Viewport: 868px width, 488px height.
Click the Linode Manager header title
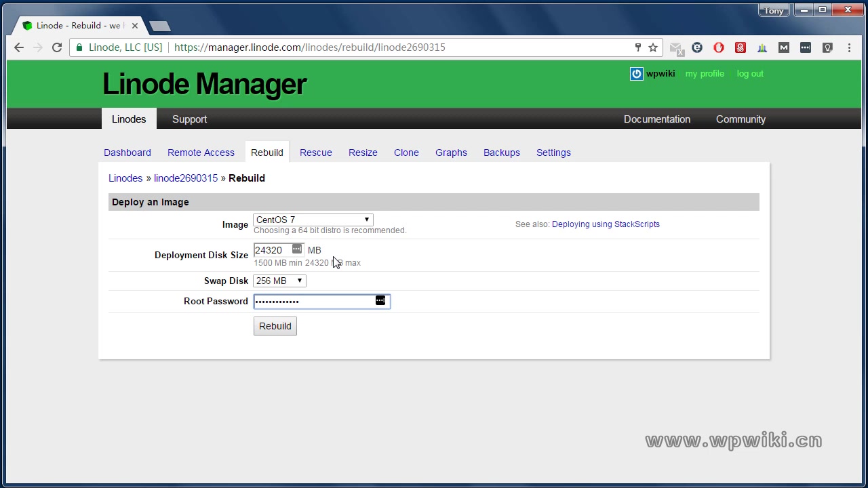[205, 84]
